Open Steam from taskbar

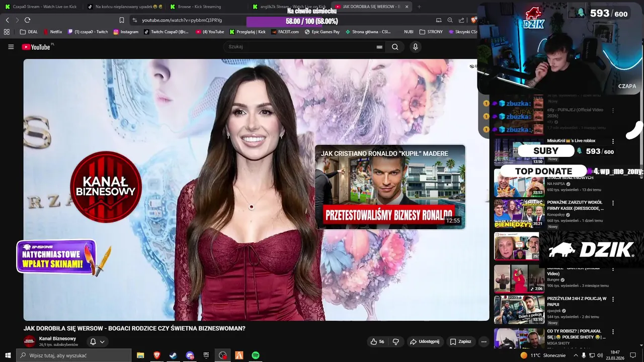click(173, 355)
